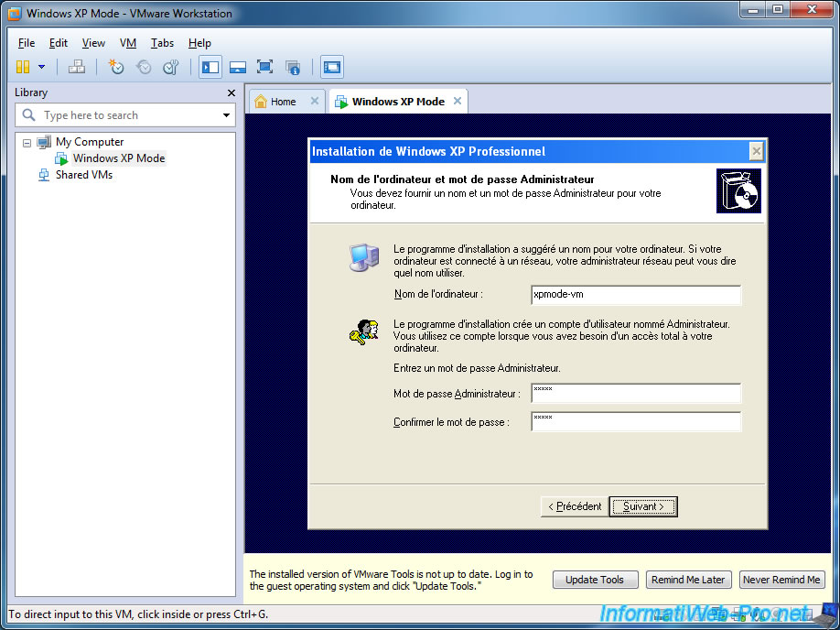Click the My Computer monitor icon
This screenshot has height=630, width=840.
(x=44, y=142)
